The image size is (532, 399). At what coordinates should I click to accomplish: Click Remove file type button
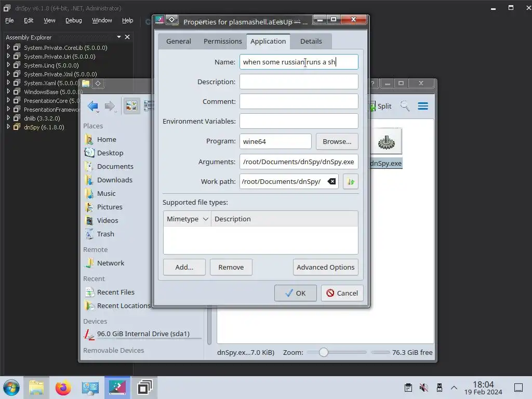[231, 268]
